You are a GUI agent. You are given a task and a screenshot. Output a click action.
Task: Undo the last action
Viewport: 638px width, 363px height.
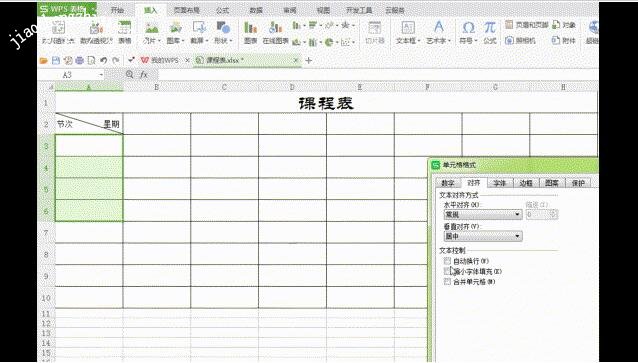103,61
